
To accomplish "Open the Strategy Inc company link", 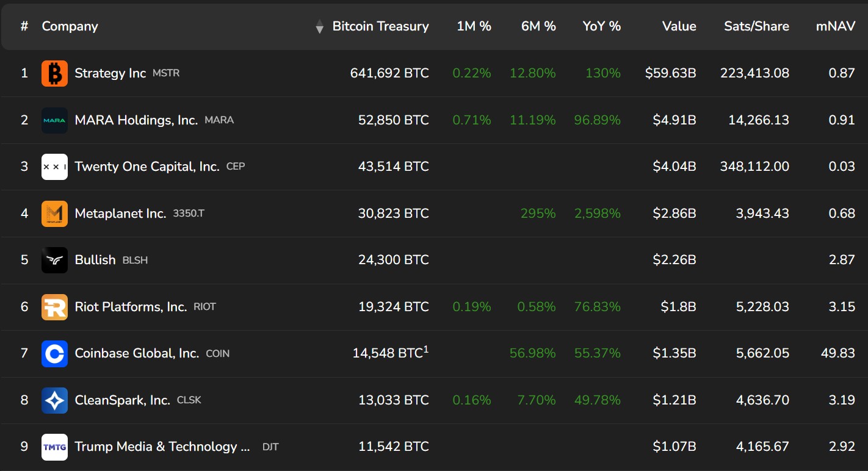I will [109, 73].
